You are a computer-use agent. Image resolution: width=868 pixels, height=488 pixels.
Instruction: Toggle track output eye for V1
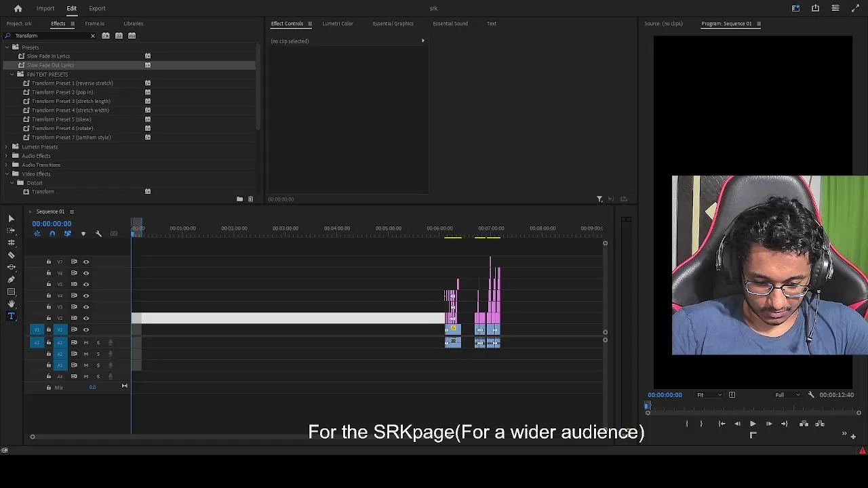[x=86, y=329]
